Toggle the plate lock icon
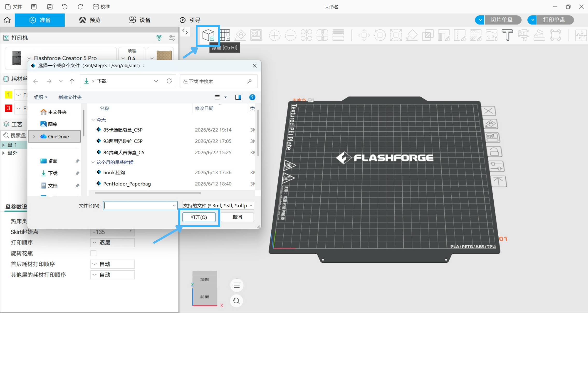The width and height of the screenshot is (588, 392). click(494, 151)
